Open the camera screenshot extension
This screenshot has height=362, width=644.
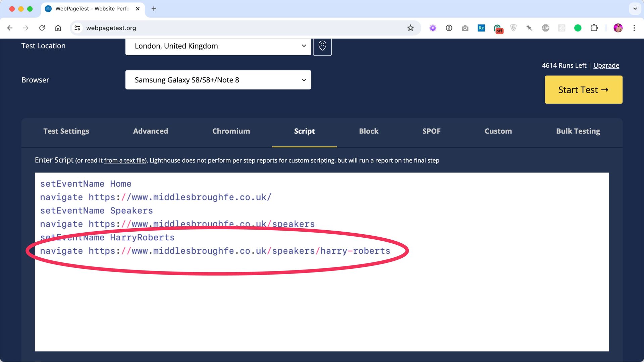465,28
